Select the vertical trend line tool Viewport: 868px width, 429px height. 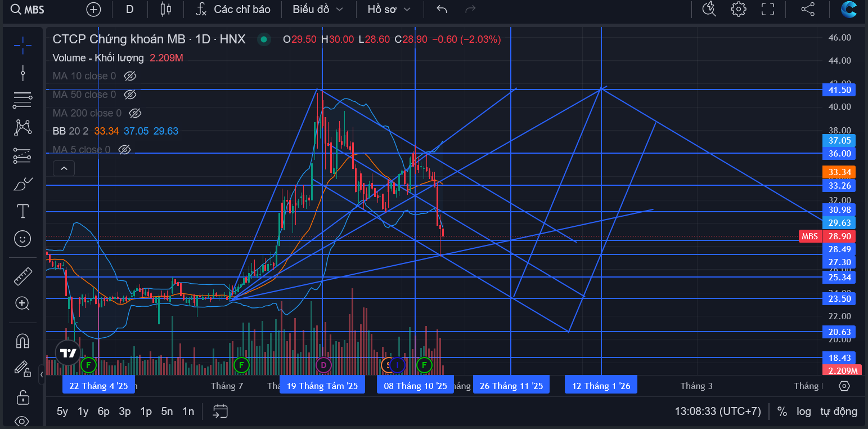23,73
